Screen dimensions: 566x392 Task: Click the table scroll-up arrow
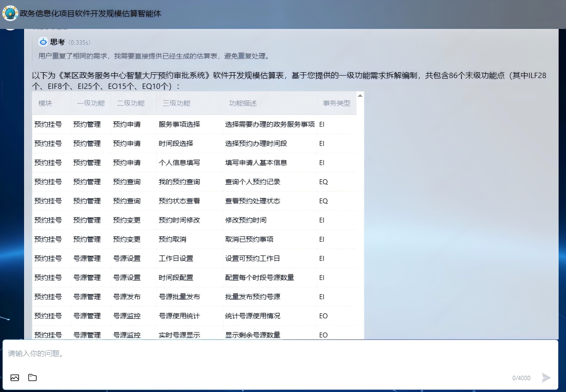[360, 96]
